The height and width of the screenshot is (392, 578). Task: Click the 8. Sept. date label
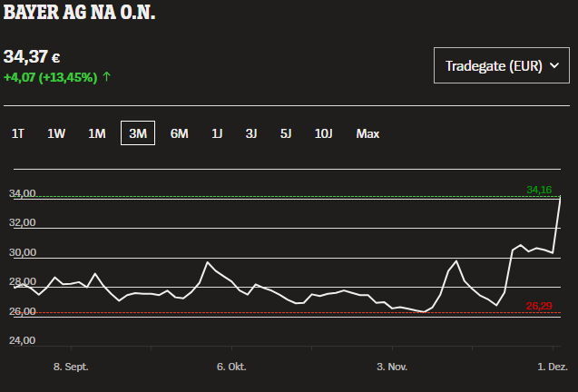pyautogui.click(x=71, y=367)
